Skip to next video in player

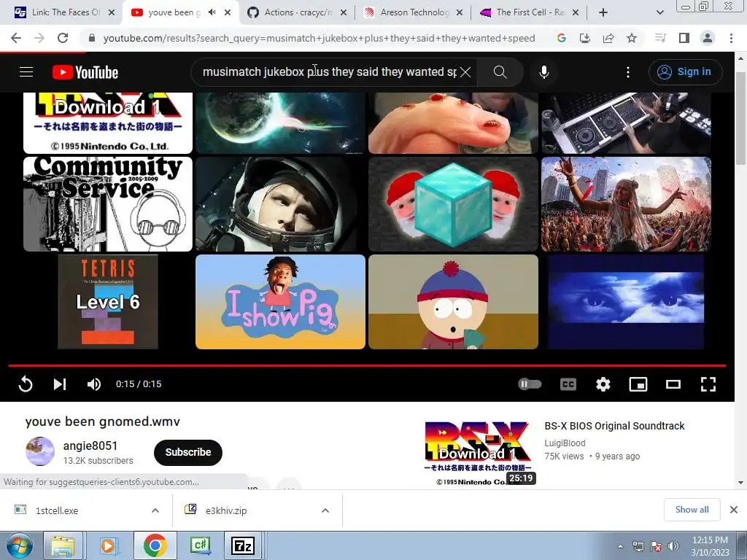coord(60,384)
